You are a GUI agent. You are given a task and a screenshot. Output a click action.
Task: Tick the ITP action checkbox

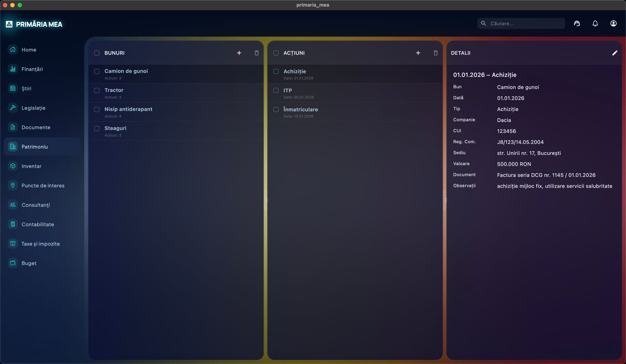pos(276,90)
